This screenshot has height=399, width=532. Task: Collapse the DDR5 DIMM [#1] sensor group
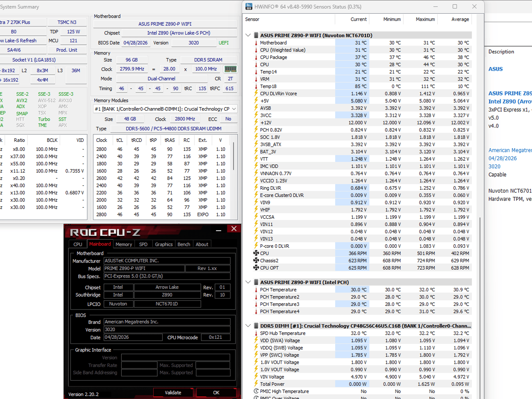coord(248,326)
